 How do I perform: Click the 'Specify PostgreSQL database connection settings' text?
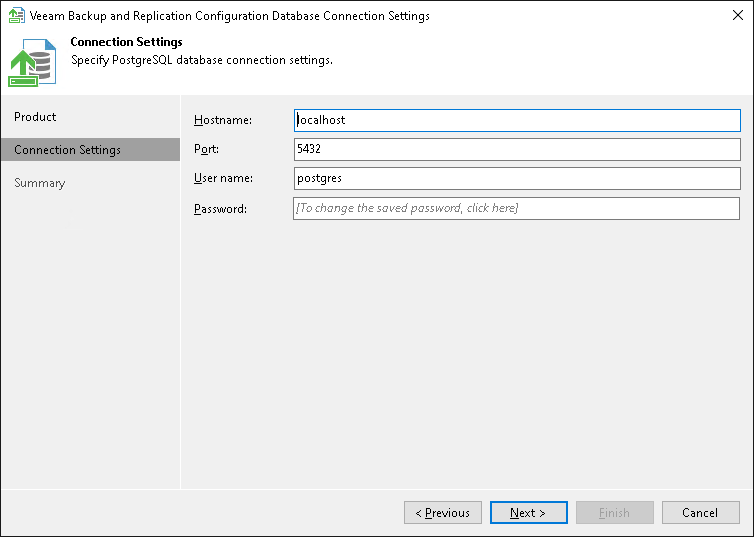point(202,60)
